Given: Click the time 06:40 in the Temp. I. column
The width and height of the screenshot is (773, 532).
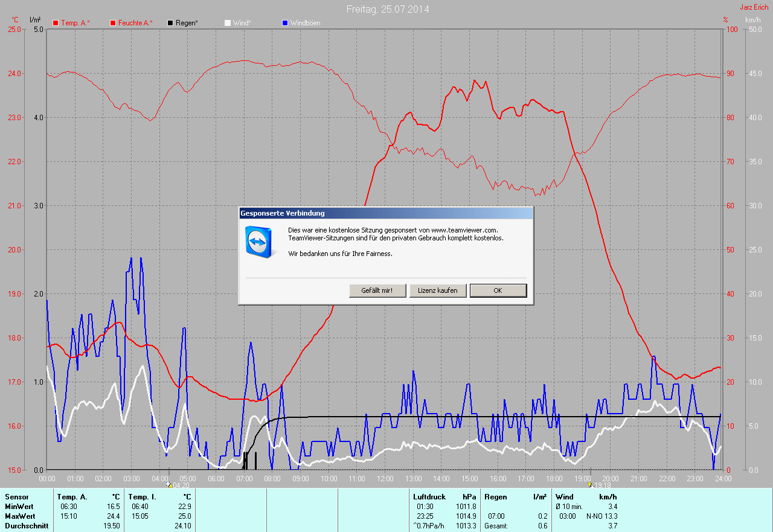Looking at the screenshot, I should (140, 507).
